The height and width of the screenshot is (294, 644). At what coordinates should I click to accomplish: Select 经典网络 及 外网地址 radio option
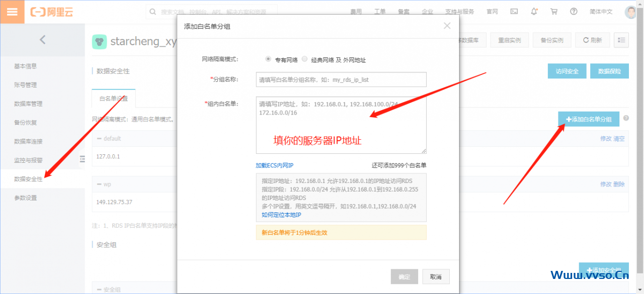pyautogui.click(x=304, y=59)
